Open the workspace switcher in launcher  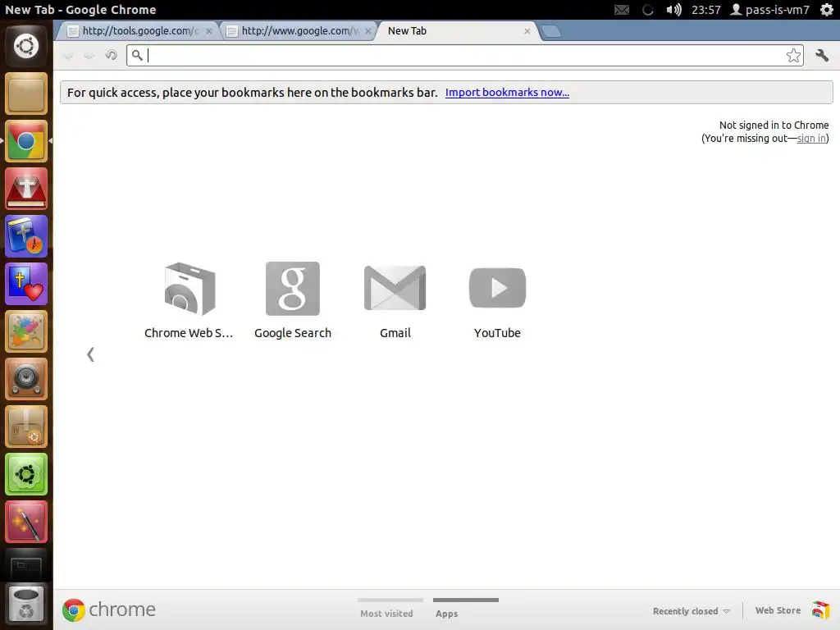(26, 565)
